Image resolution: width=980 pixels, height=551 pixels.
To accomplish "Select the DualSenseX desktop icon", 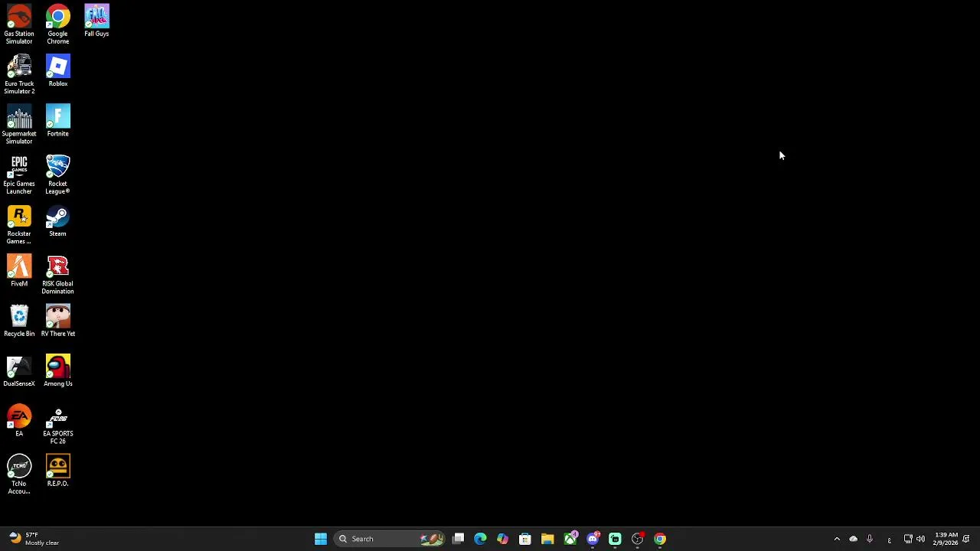I will click(19, 370).
